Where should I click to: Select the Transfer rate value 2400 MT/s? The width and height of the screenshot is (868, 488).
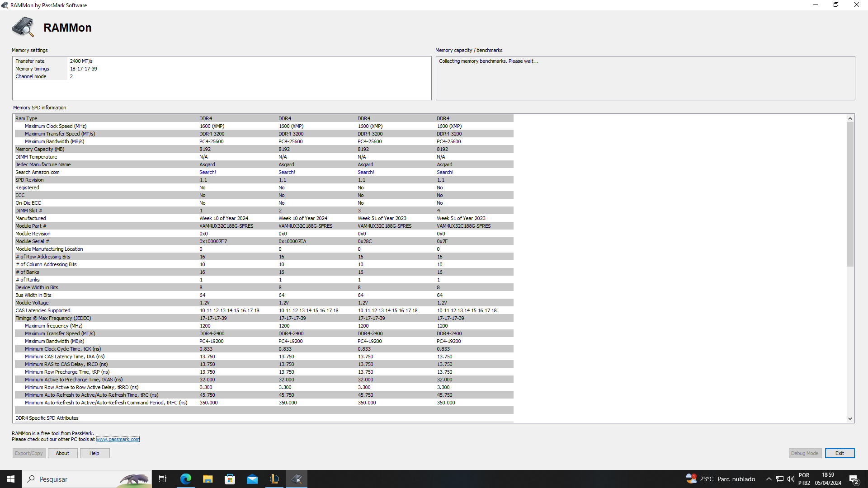[x=81, y=61]
